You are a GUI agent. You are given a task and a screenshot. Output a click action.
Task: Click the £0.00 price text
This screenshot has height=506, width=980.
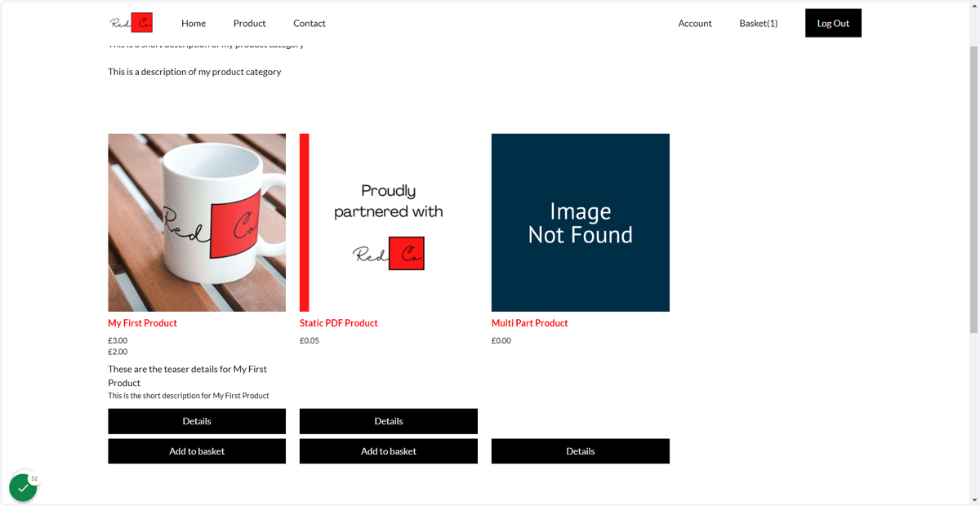[501, 340]
